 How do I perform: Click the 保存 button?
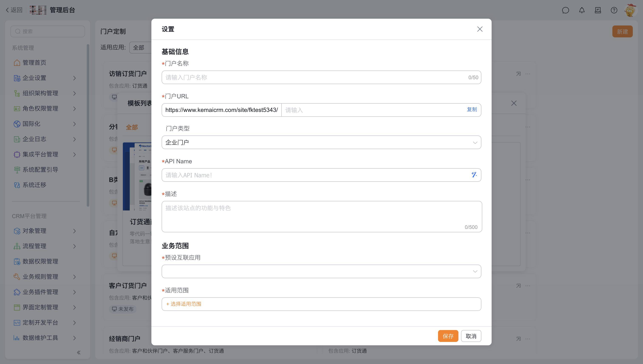448,336
